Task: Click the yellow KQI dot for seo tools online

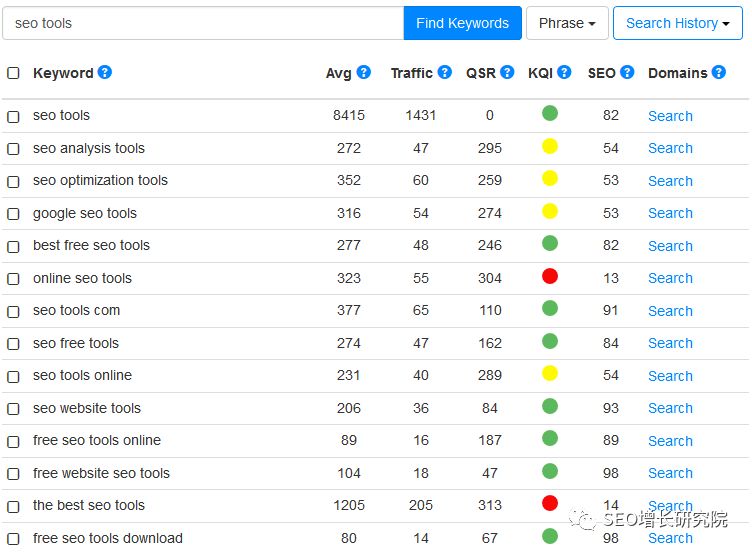Action: 550,374
